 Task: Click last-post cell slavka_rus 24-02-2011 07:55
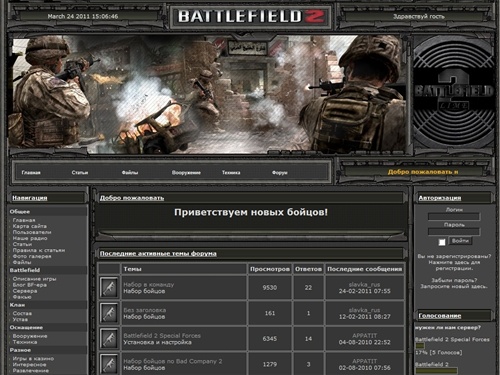[x=365, y=288]
